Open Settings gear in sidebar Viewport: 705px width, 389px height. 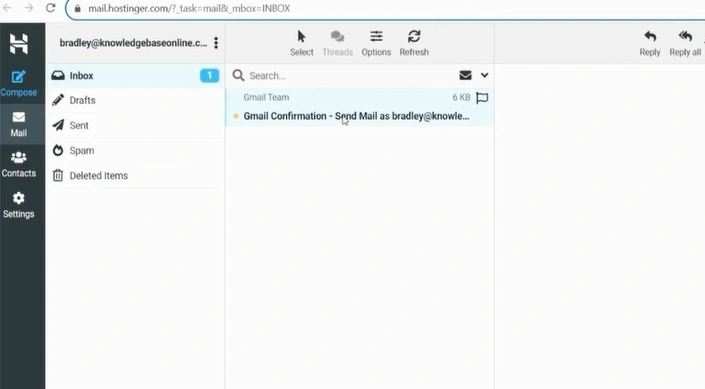18,205
